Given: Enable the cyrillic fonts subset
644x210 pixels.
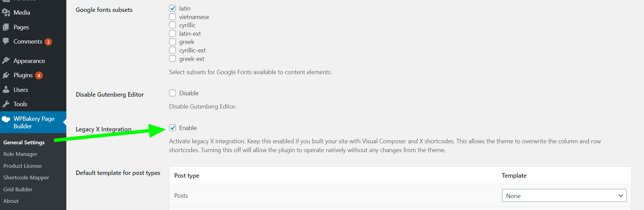Looking at the screenshot, I should [172, 25].
